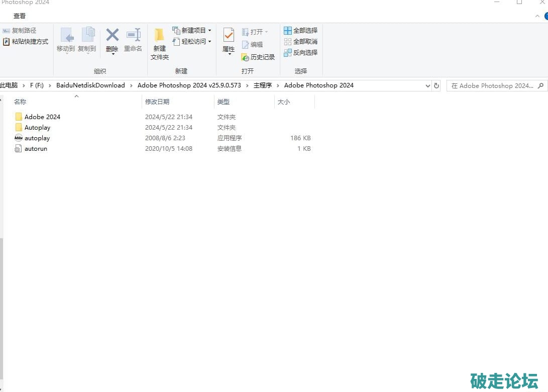548x392 pixels.
Task: Select the autorun setup information file
Action: click(x=35, y=149)
